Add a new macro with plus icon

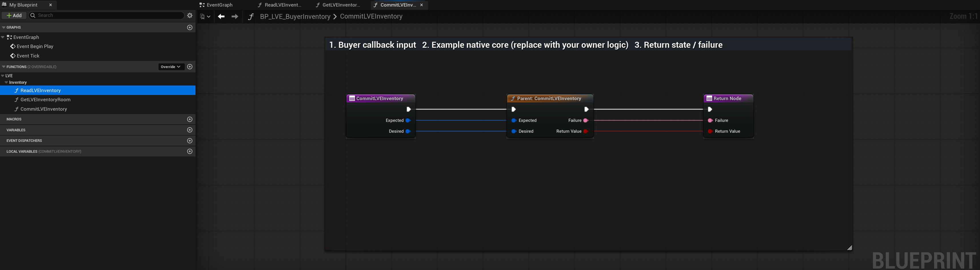coord(190,119)
